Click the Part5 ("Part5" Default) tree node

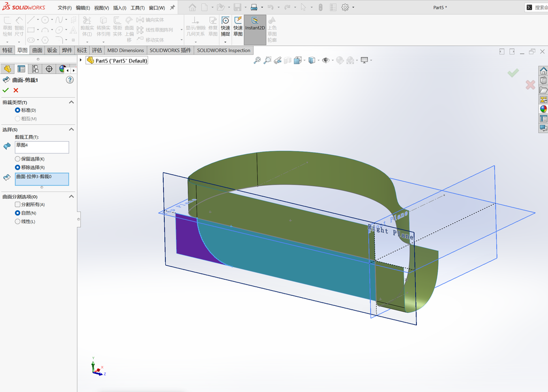(117, 60)
